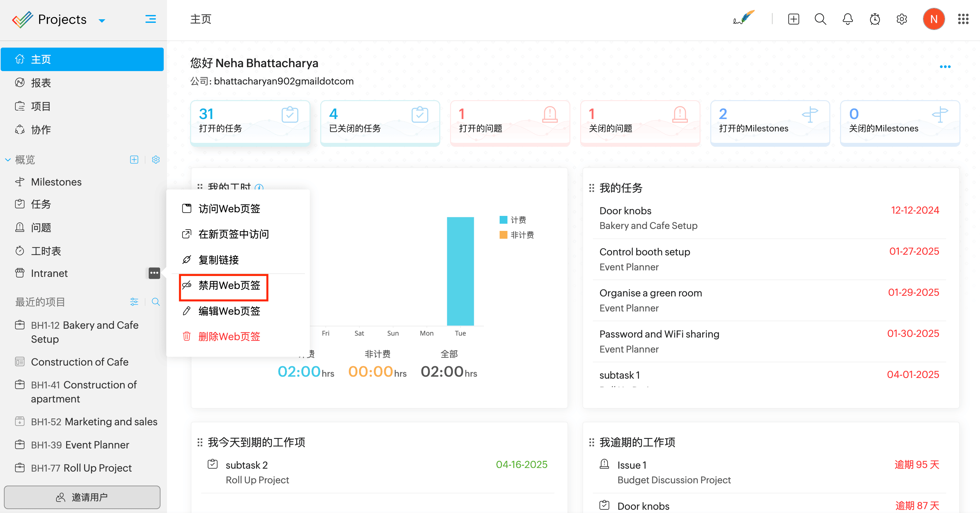980x513 pixels.
Task: Open dashboard three-dots more options
Action: point(945,67)
